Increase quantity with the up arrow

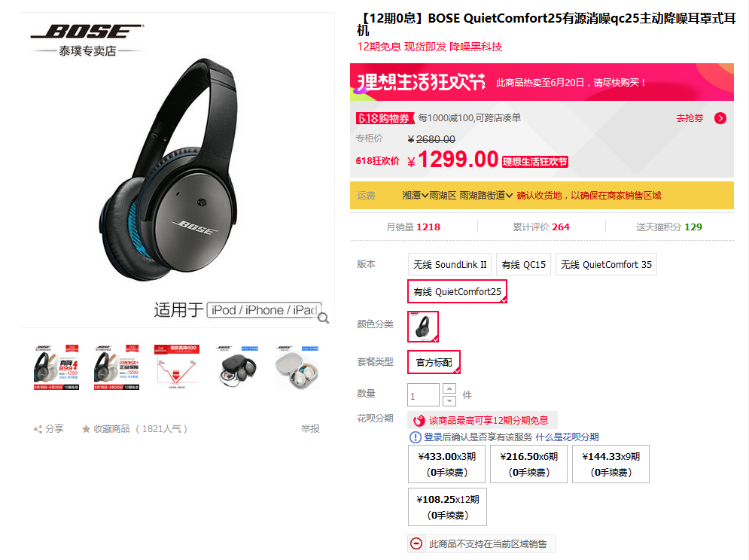tap(449, 388)
